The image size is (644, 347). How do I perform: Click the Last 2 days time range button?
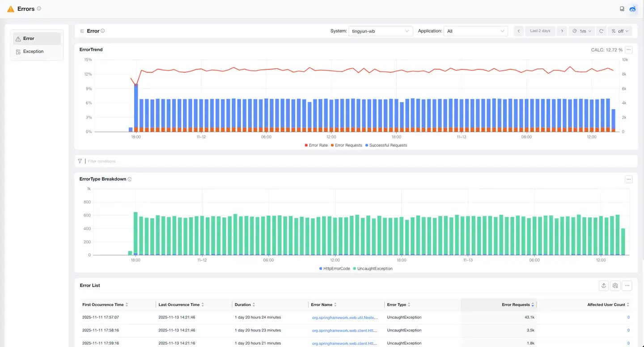point(540,31)
